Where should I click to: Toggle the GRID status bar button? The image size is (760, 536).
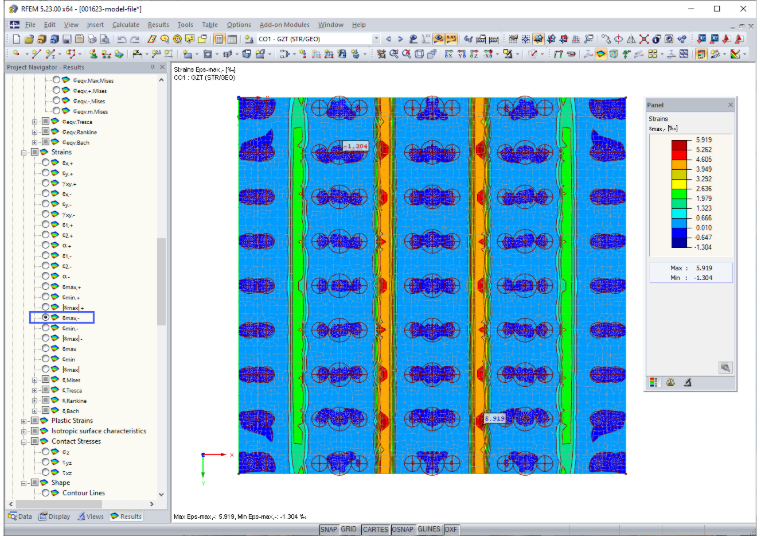tap(348, 529)
